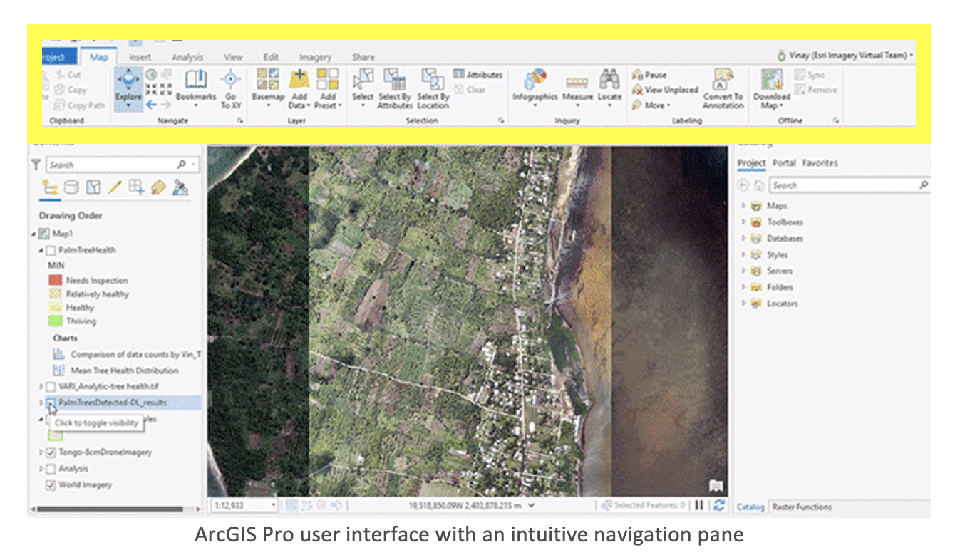Viewport: 955px width, 560px height.
Task: Uncheck the World Imagery layer
Action: tap(51, 485)
